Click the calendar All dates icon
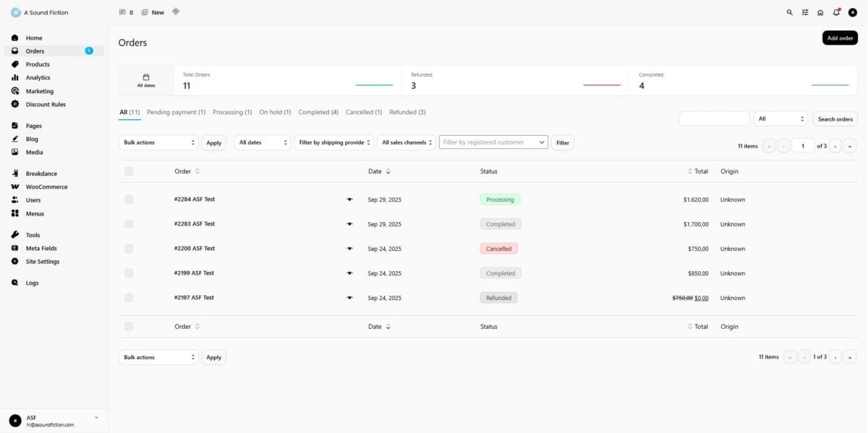This screenshot has height=433, width=868. [146, 77]
